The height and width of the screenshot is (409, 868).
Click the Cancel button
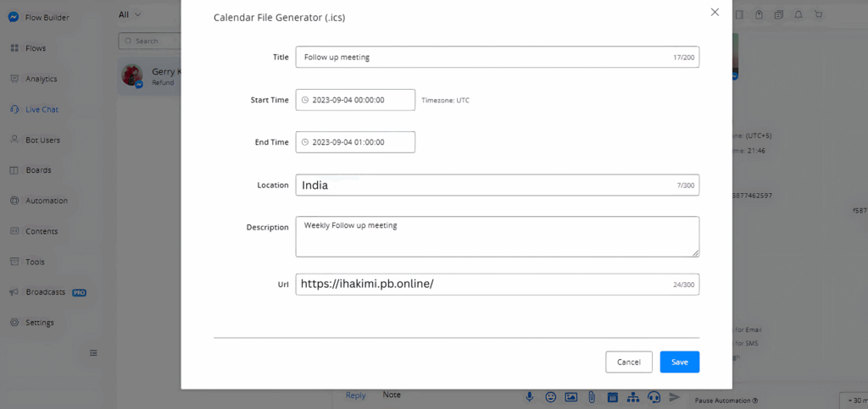(628, 362)
